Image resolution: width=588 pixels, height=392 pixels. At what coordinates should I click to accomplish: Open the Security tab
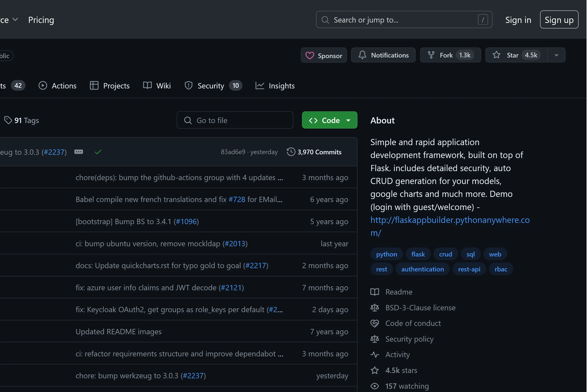pyautogui.click(x=213, y=86)
